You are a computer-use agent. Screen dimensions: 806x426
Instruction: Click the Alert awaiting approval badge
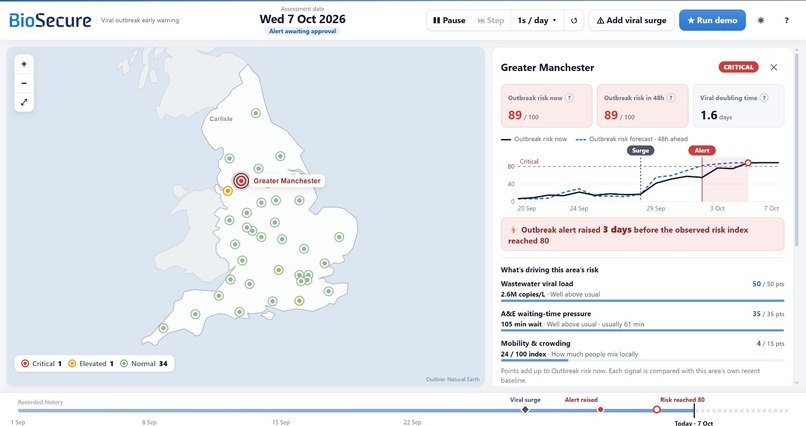pos(302,31)
